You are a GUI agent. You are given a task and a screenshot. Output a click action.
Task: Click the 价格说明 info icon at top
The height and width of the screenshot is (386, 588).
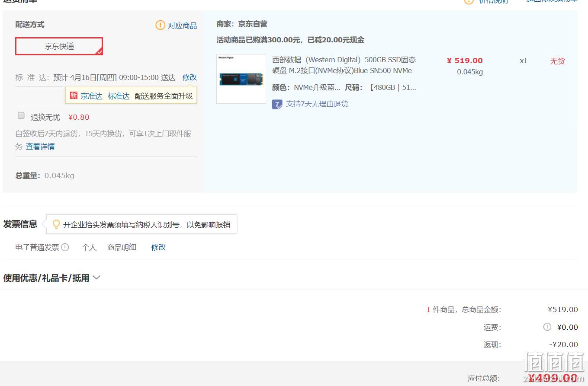[x=469, y=1]
